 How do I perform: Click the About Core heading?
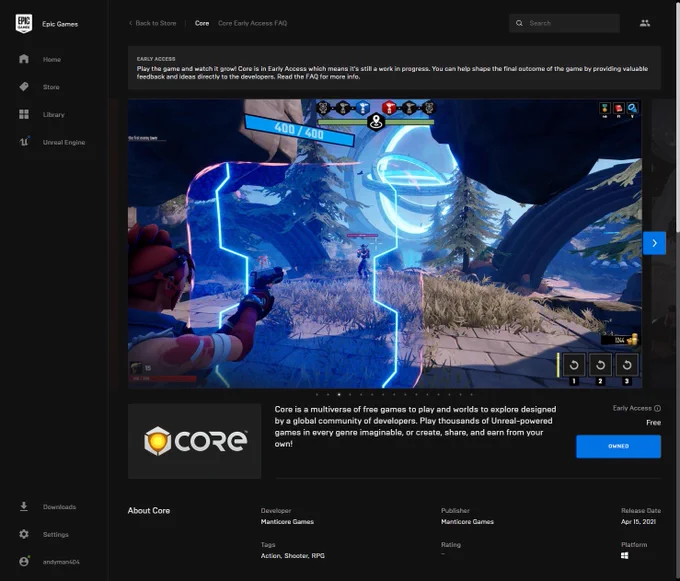(x=149, y=510)
